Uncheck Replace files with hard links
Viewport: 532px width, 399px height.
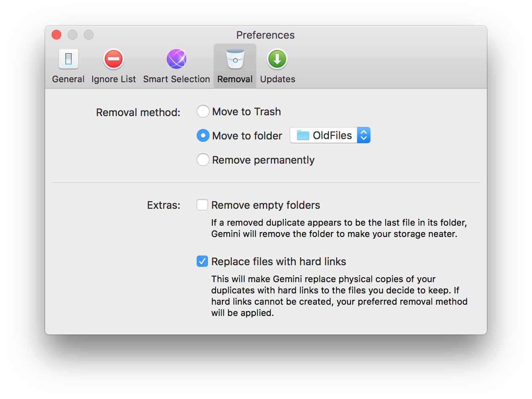(x=202, y=261)
